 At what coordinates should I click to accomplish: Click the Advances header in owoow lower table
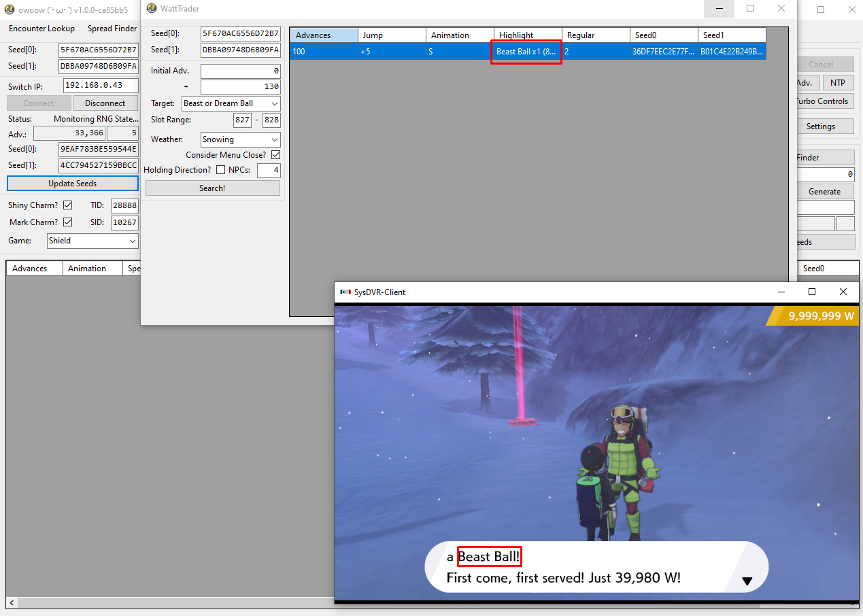click(34, 269)
